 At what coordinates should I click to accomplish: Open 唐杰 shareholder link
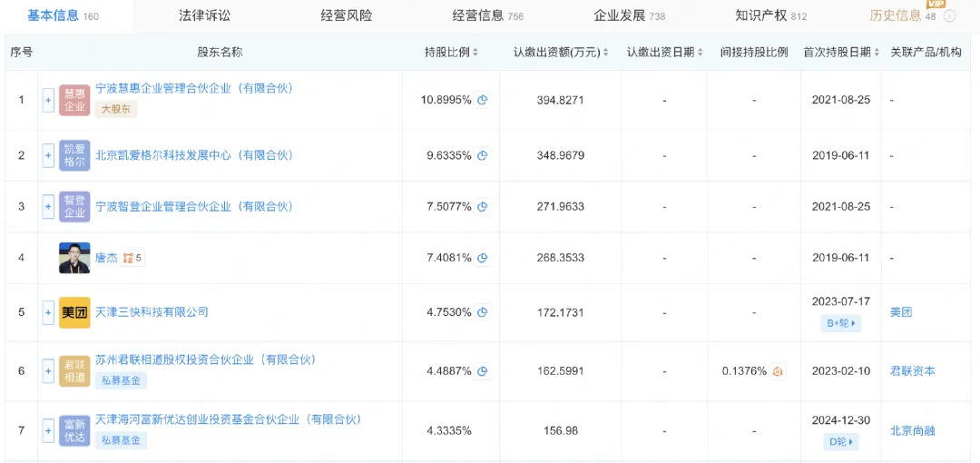pyautogui.click(x=105, y=258)
